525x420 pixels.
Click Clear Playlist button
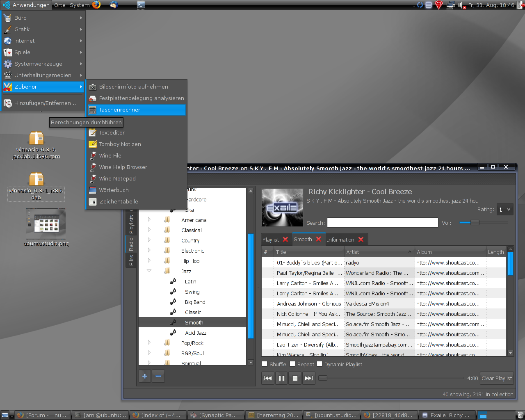pyautogui.click(x=497, y=378)
